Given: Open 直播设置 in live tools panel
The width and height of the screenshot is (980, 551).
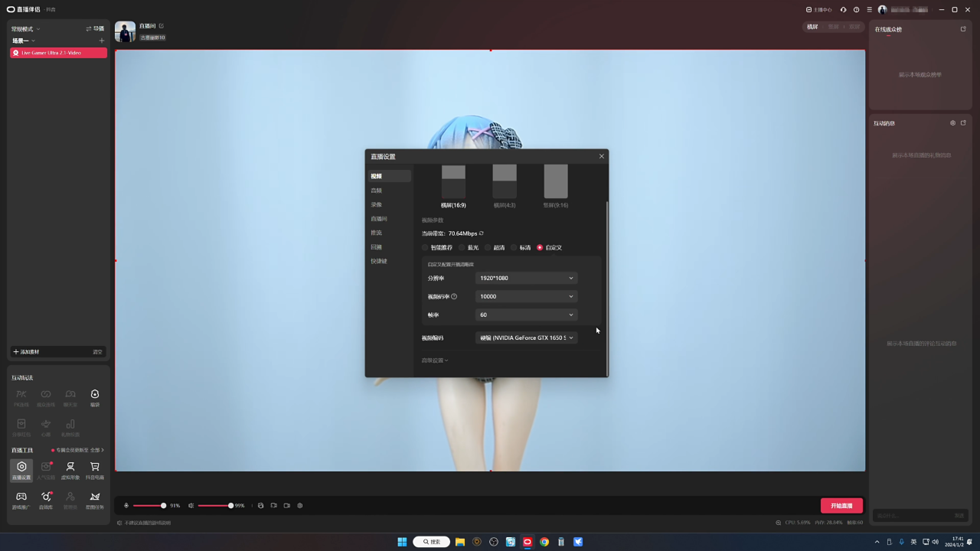Looking at the screenshot, I should tap(21, 470).
